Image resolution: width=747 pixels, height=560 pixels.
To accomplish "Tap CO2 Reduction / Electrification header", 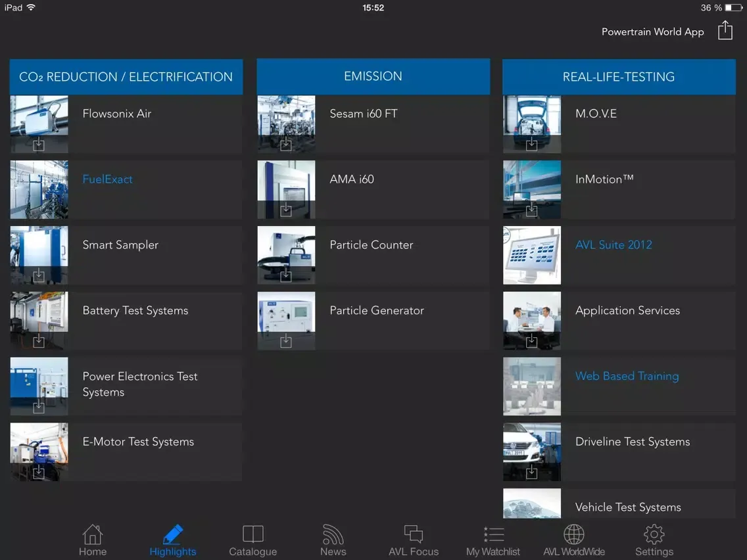I will click(126, 77).
